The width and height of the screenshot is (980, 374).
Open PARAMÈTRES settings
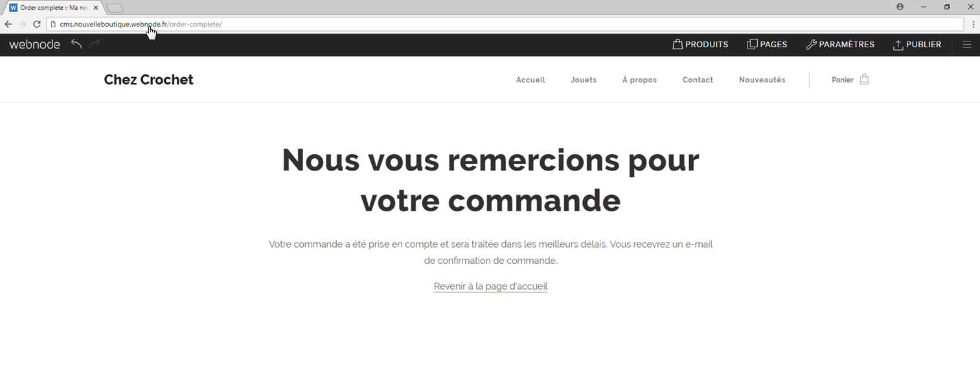[x=840, y=44]
